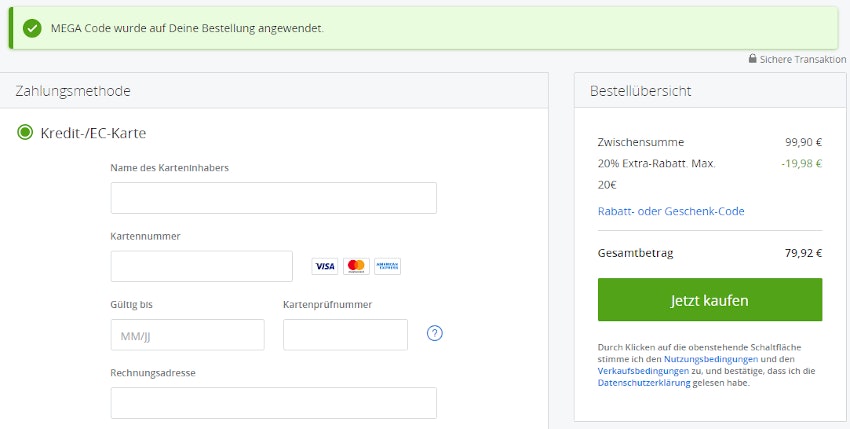Click the Bestellübersicht panel header
This screenshot has width=850, height=429.
tap(640, 91)
